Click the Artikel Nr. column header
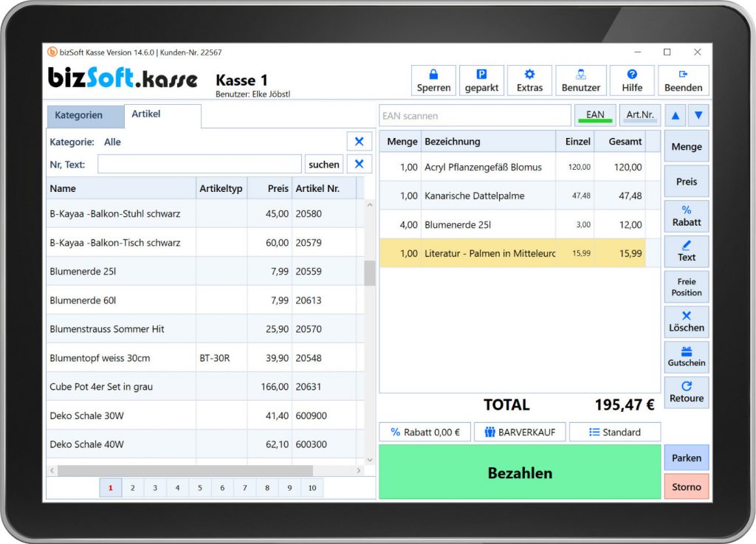Screen dimensions: 756x544 pyautogui.click(x=324, y=188)
